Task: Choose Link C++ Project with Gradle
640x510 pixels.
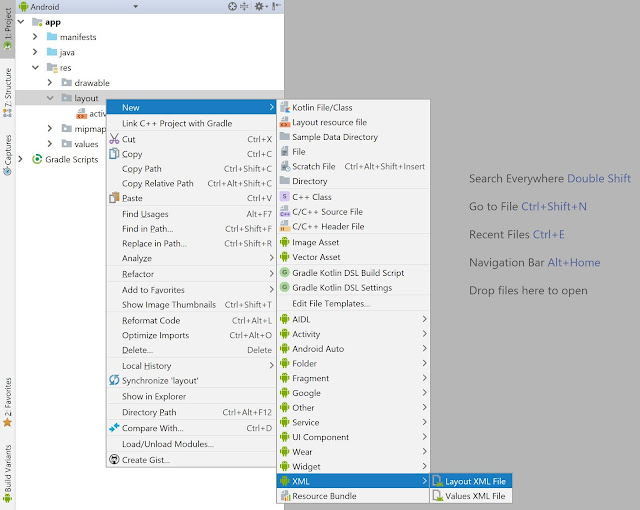Action: [x=191, y=123]
